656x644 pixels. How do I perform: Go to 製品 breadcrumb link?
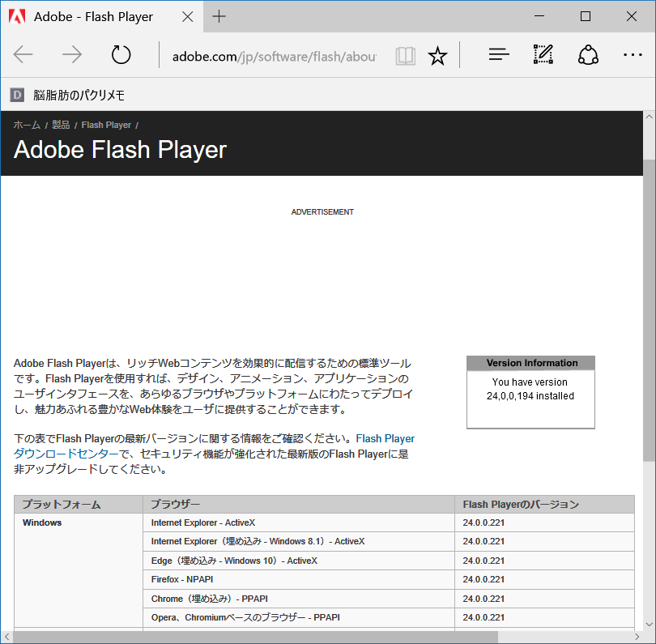(x=61, y=125)
